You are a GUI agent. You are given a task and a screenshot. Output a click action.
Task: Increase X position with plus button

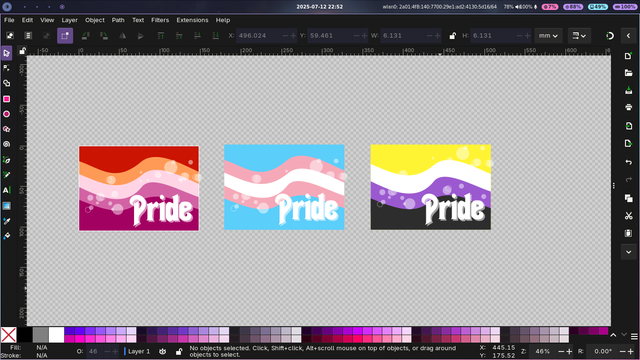click(x=293, y=36)
